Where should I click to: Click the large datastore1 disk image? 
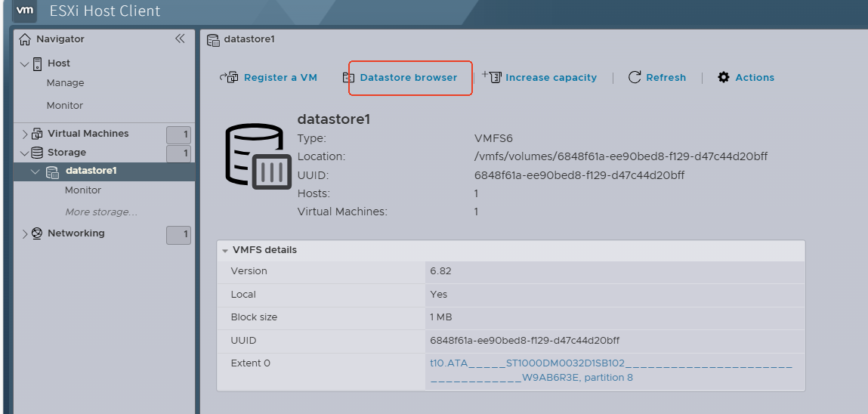pos(258,156)
